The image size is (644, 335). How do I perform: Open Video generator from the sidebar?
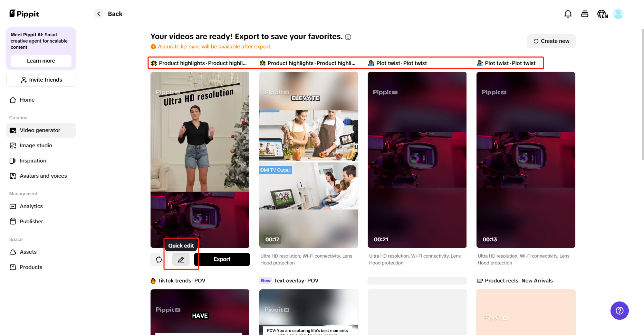(x=40, y=130)
